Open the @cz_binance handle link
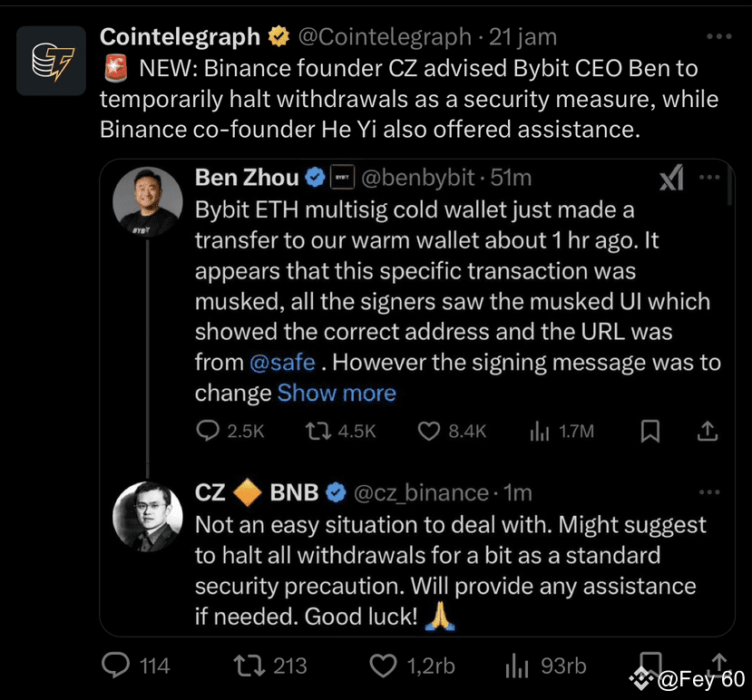The image size is (752, 700). click(419, 493)
